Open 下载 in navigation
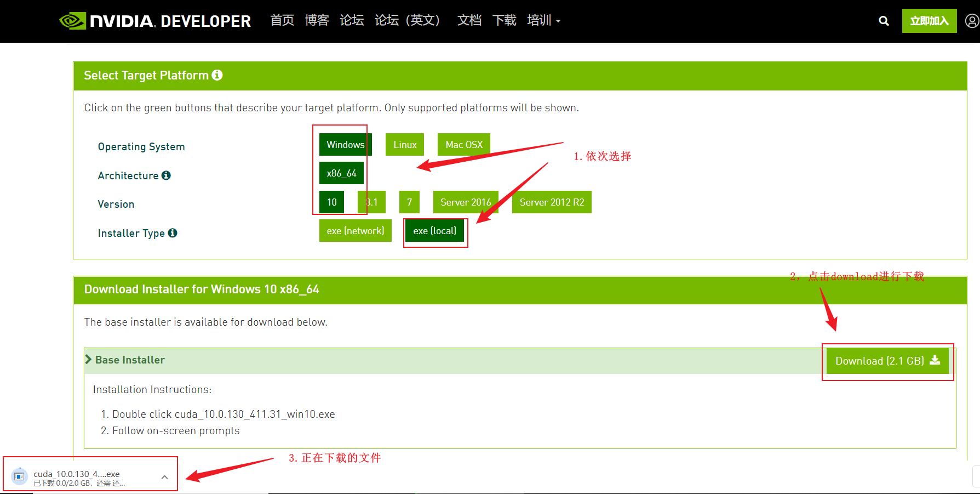Screen dimensions: 980x494 [x=505, y=21]
